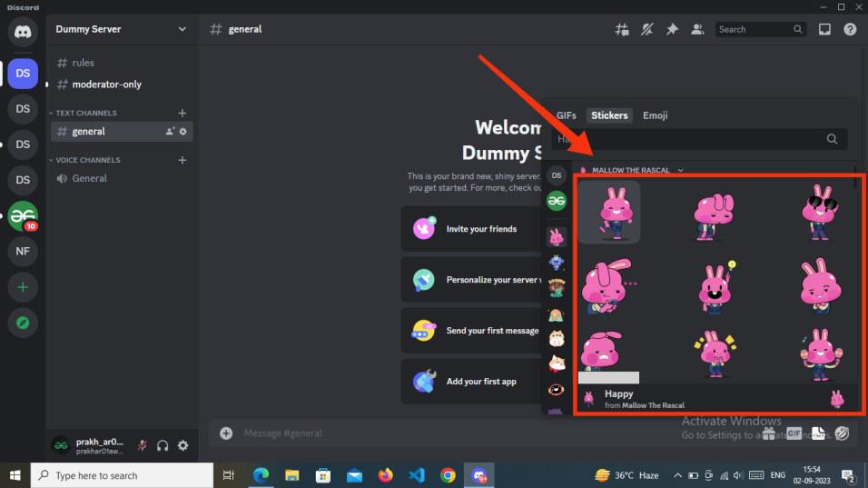This screenshot has width=868, height=488.
Task: Select DS server stickers in picker sidebar
Action: point(557,175)
